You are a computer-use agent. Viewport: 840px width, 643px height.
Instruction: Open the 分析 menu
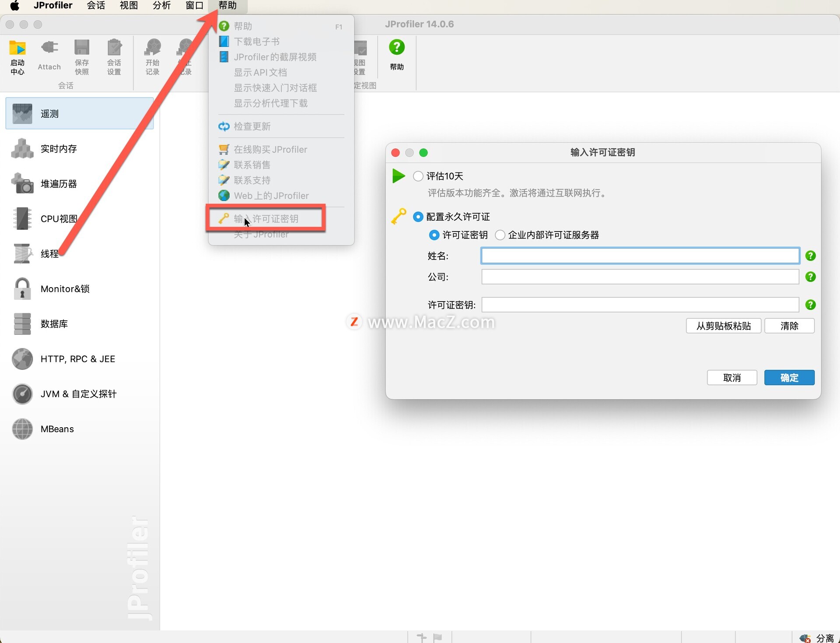pos(161,6)
